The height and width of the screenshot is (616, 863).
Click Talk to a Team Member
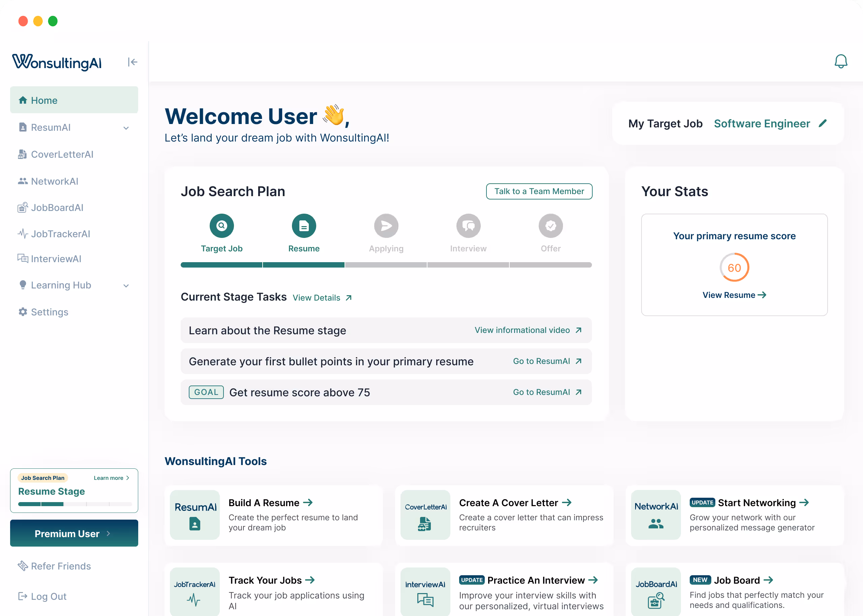click(539, 191)
